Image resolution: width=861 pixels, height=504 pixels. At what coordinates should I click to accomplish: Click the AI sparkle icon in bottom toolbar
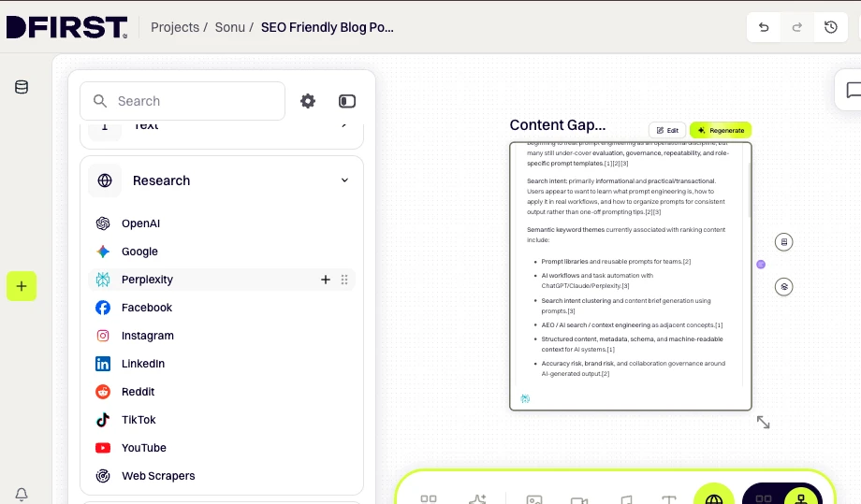(x=477, y=499)
